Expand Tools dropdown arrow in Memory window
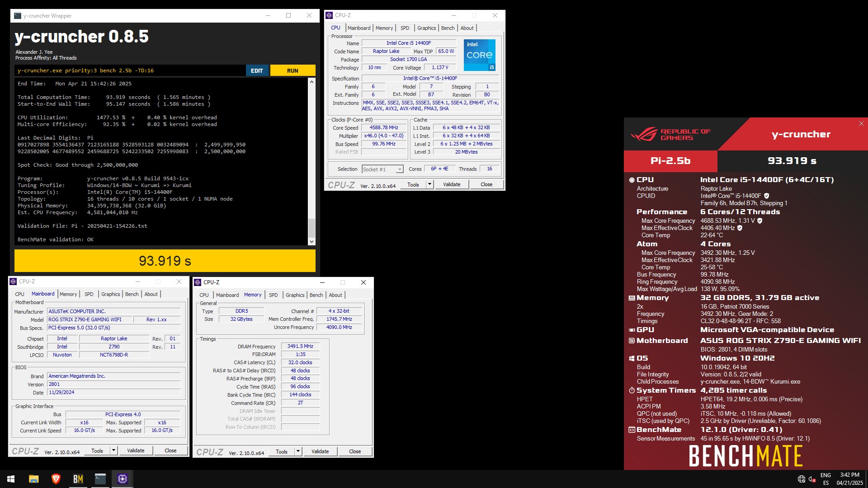The image size is (868, 488). tap(298, 451)
